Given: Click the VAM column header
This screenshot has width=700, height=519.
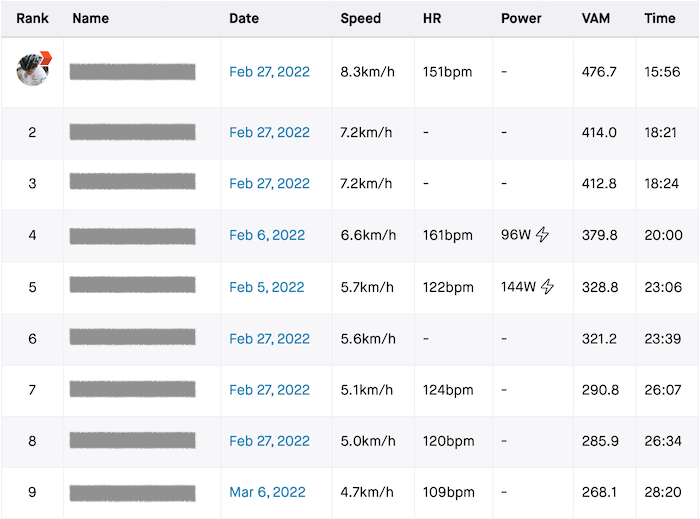Looking at the screenshot, I should 597,19.
